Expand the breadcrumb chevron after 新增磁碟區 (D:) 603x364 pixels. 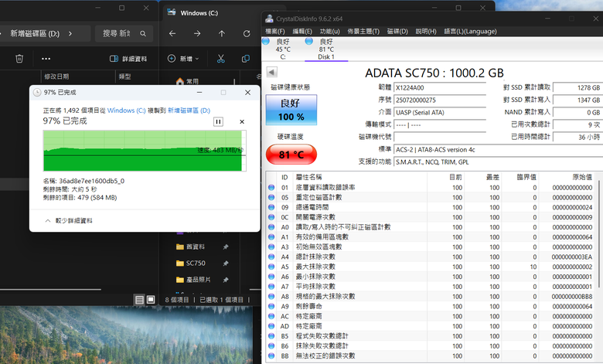(70, 33)
